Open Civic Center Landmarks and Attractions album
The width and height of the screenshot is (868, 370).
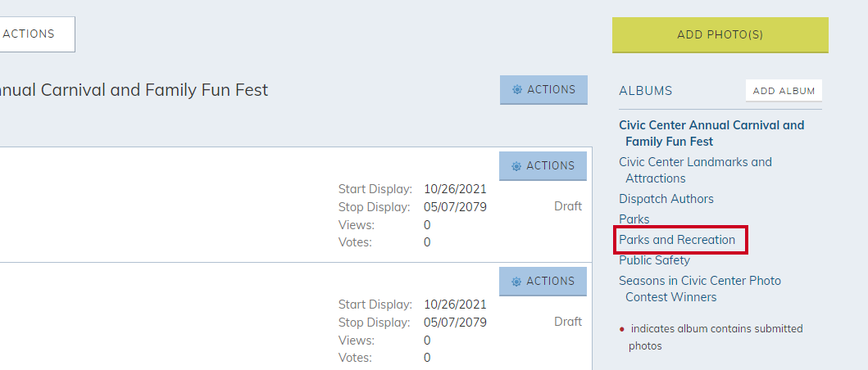click(695, 170)
